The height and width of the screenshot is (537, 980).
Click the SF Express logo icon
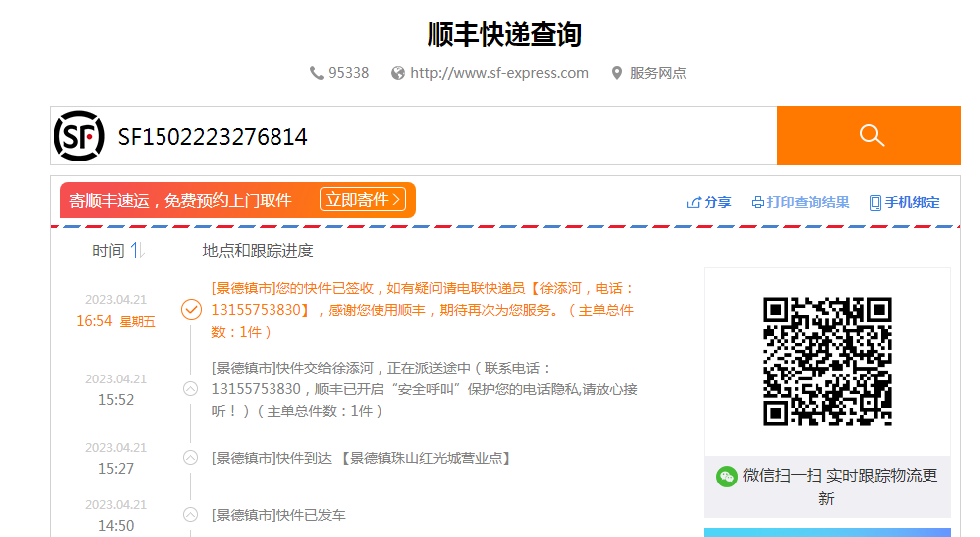coord(78,136)
